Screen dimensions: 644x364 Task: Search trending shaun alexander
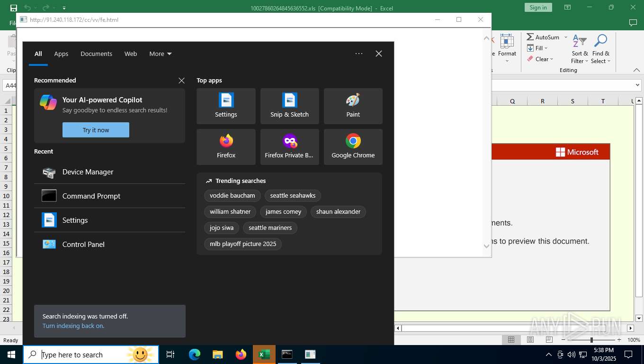[x=338, y=211]
